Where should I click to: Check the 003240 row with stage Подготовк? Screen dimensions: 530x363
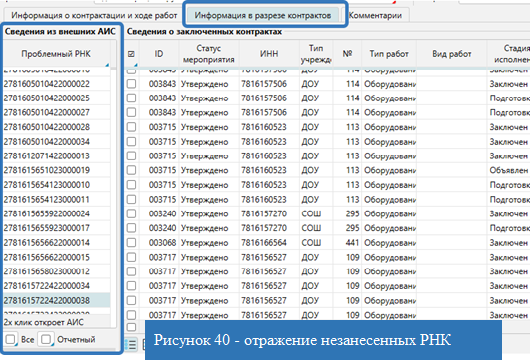[131, 228]
